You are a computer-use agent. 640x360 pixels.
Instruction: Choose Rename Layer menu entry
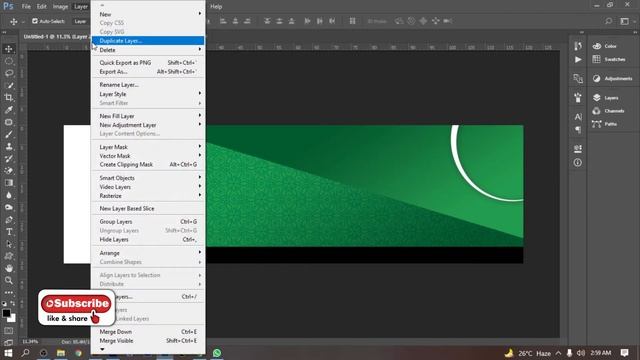click(x=148, y=85)
